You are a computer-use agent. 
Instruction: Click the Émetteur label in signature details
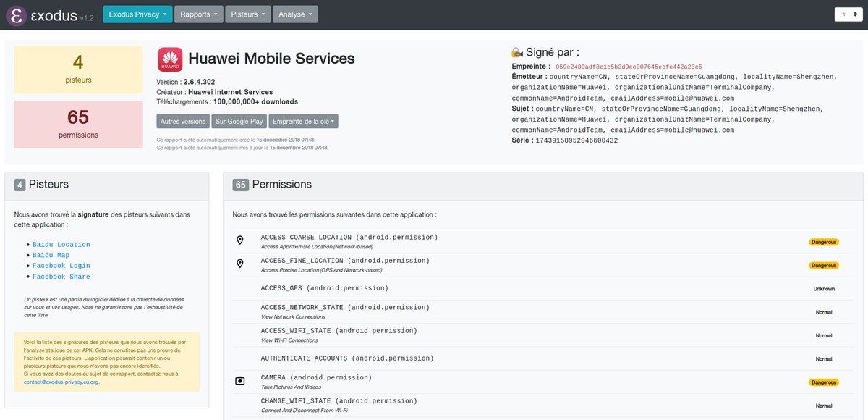(x=529, y=76)
